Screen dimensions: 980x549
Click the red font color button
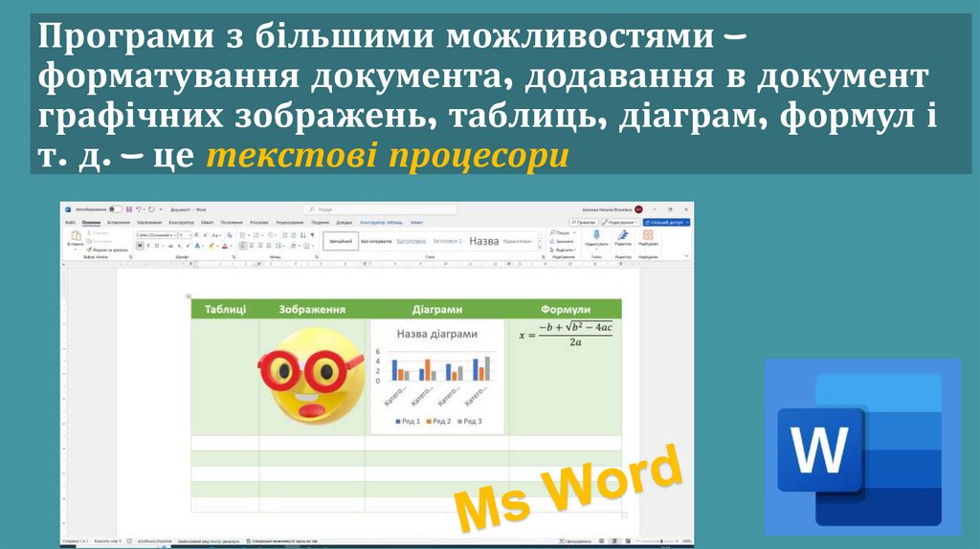tap(225, 246)
